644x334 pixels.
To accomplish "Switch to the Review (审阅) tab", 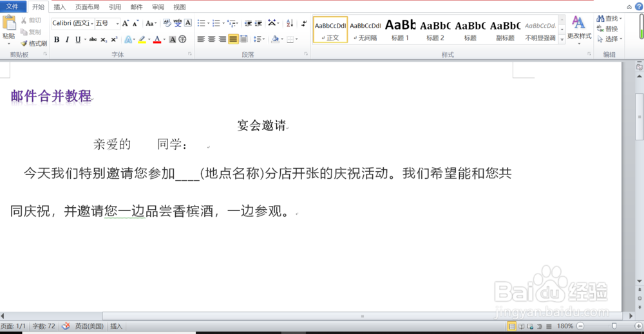I will (158, 7).
